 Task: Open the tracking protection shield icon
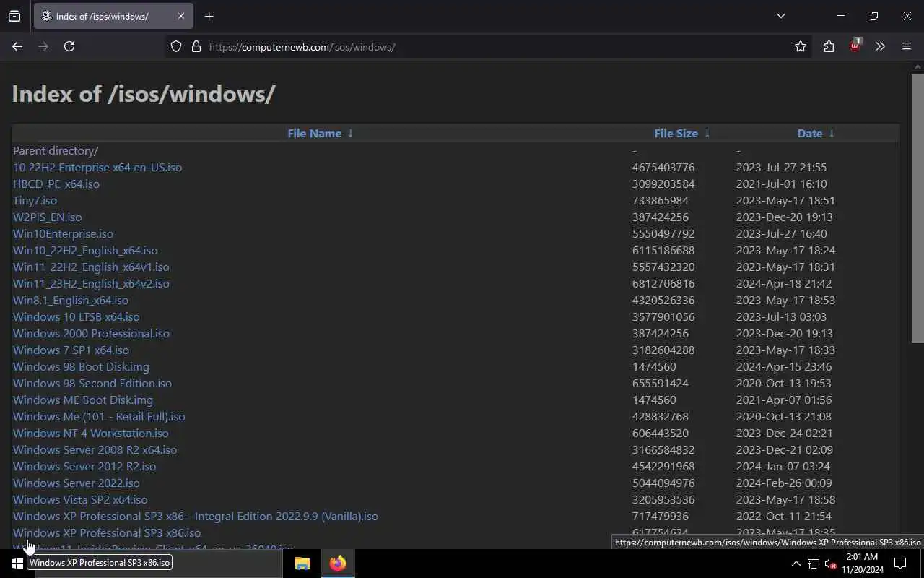pos(176,46)
